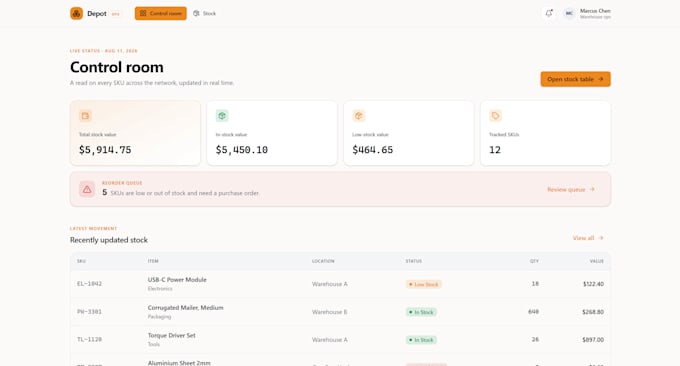This screenshot has height=366, width=680.
Task: Click the ITEM column header
Action: point(153,261)
